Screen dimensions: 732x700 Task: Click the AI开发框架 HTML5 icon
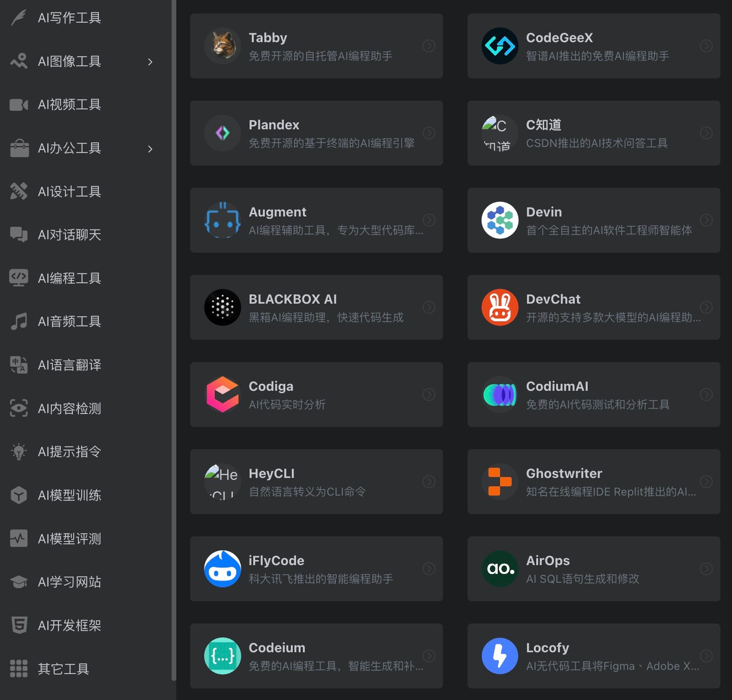19,625
